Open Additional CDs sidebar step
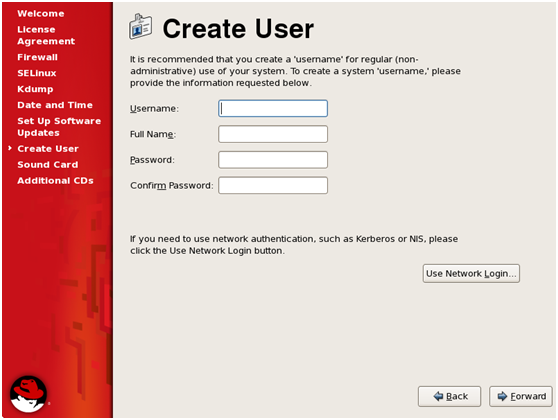Screen dimensions: 558x420 [x=55, y=180]
